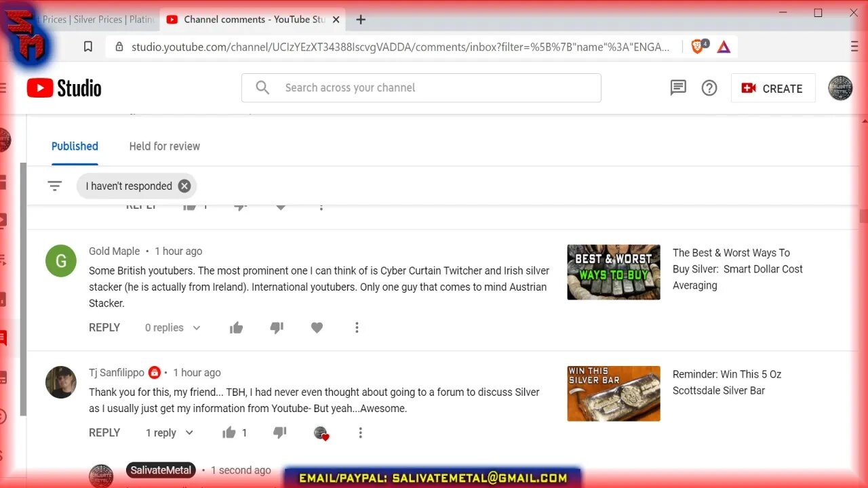Click the search magnifier icon
The image size is (868, 488).
pyautogui.click(x=262, y=87)
